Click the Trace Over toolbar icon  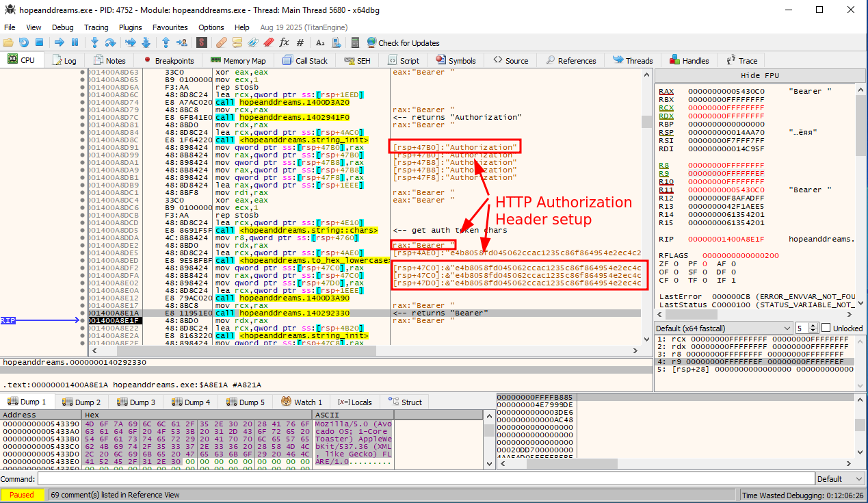(146, 42)
